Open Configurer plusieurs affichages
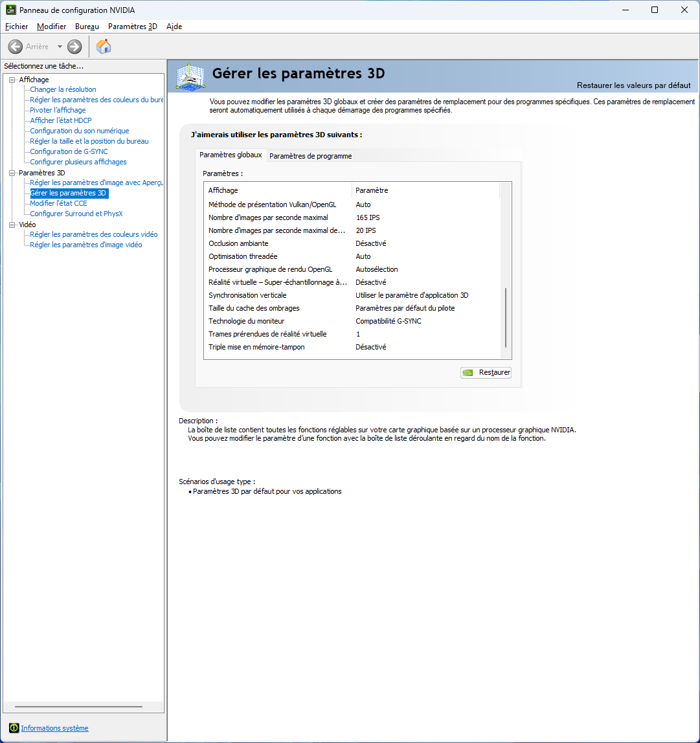This screenshot has width=700, height=743. [x=78, y=162]
